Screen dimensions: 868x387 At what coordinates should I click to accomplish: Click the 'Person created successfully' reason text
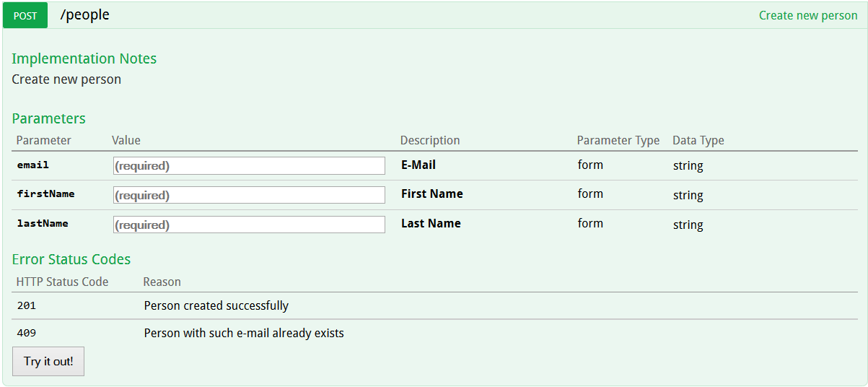pos(216,305)
